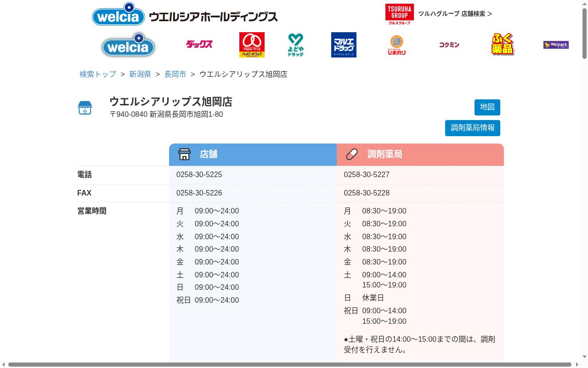Click the scroll-right arrow of the horizontal scrollbar
Viewport: 588px width, 368px height.
pos(577,364)
